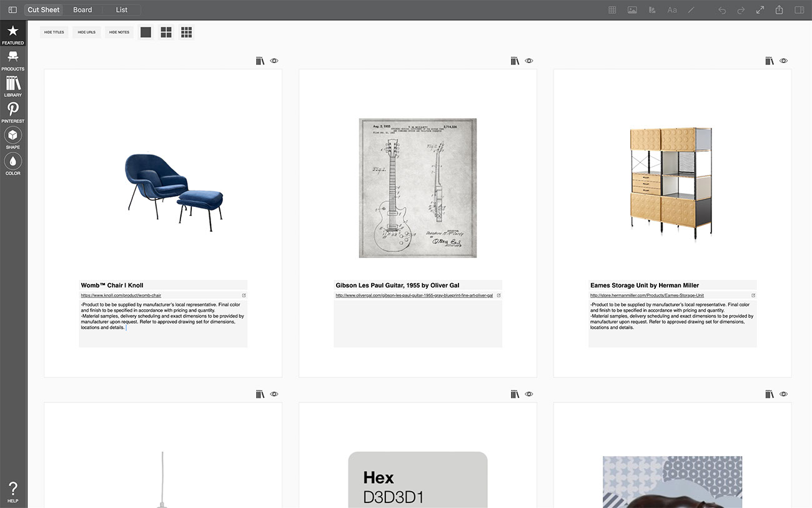Click the Hide Notes button
The height and width of the screenshot is (508, 812).
pyautogui.click(x=119, y=32)
